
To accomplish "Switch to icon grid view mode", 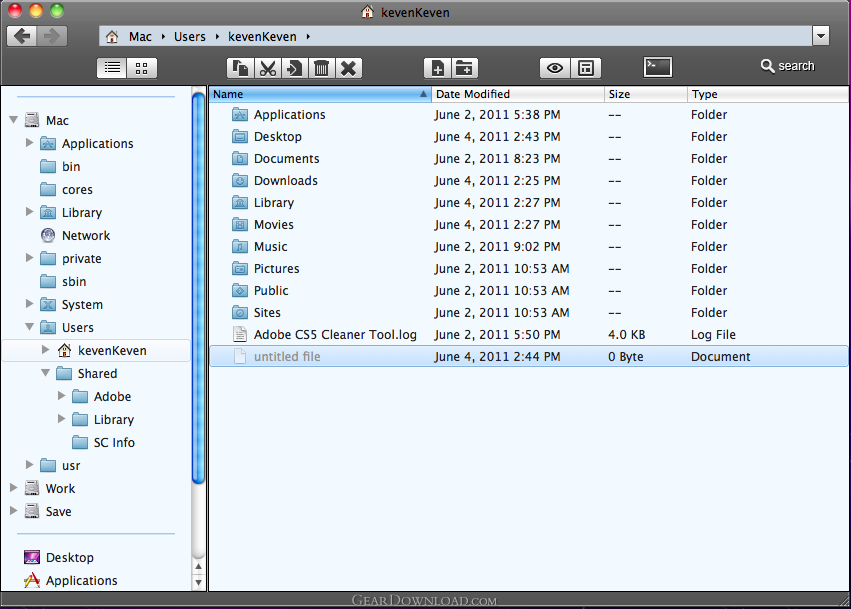I will 142,68.
